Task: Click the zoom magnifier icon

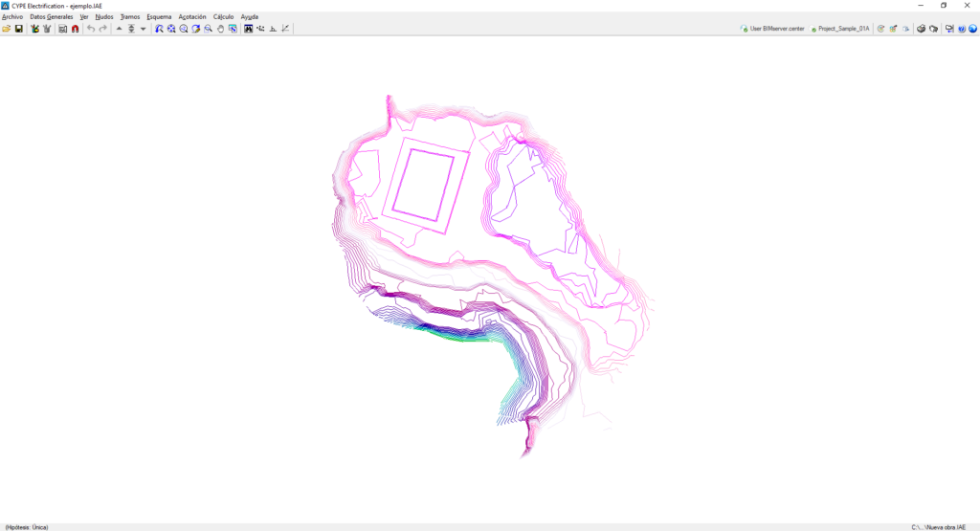Action: tap(184, 29)
